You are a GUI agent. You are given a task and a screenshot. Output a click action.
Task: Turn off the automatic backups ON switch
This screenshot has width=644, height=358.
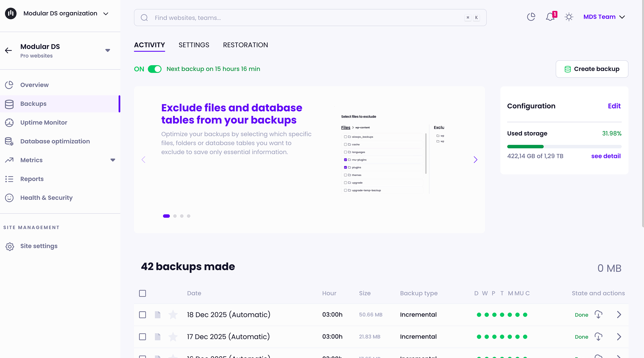[x=155, y=69]
